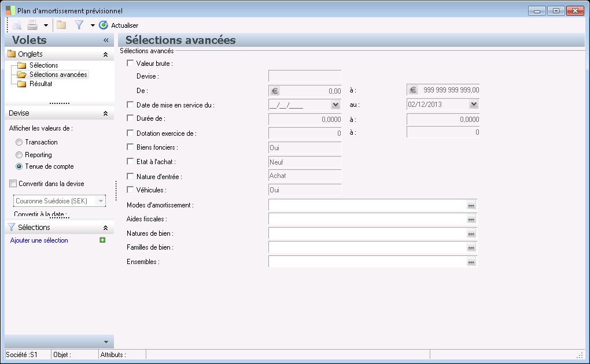Select the Reporting radio button
The width and height of the screenshot is (590, 364).
click(x=19, y=155)
